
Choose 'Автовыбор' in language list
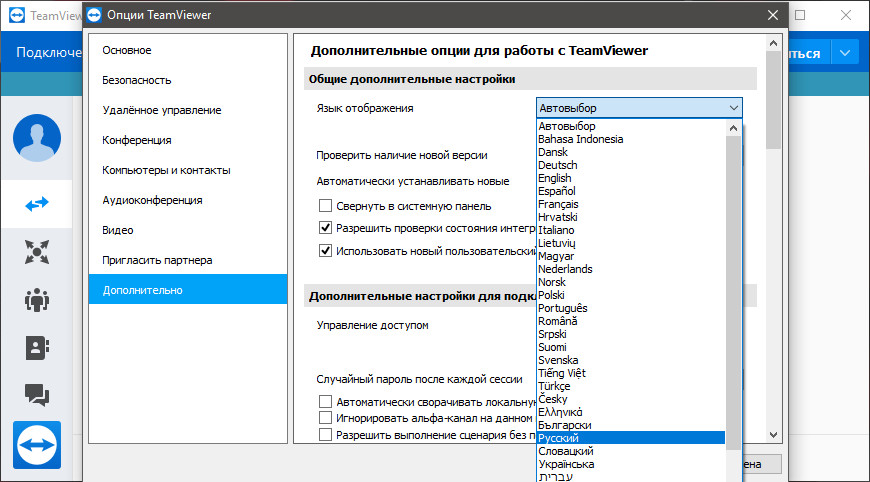(x=631, y=126)
